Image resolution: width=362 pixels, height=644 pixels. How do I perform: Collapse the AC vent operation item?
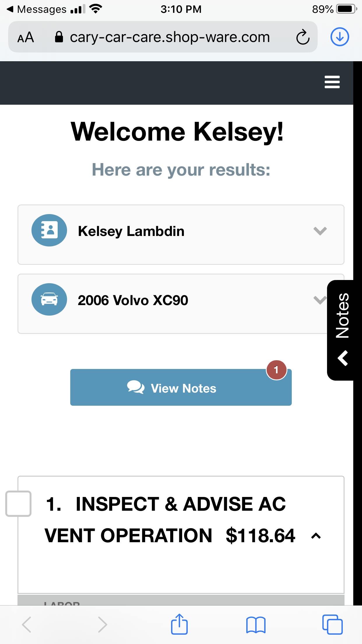tap(316, 536)
